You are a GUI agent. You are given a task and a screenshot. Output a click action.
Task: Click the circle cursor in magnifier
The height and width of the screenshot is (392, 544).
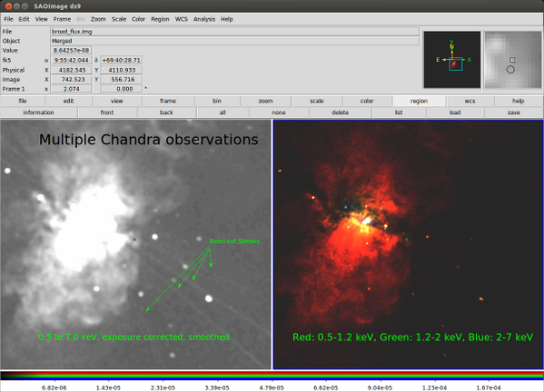point(510,70)
